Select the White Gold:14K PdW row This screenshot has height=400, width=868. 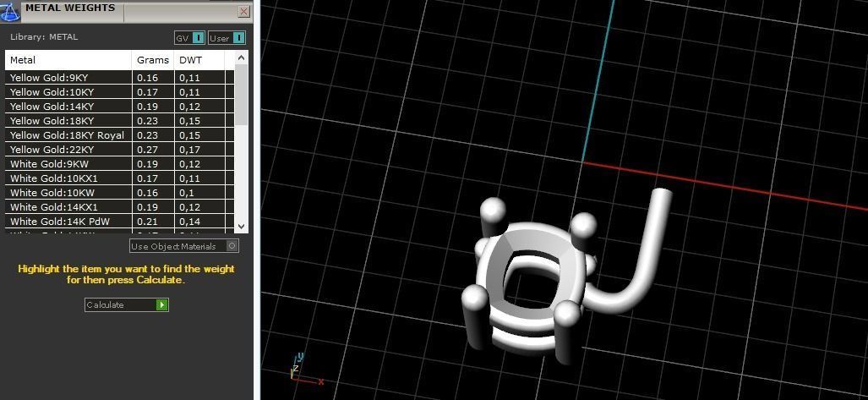tap(119, 222)
